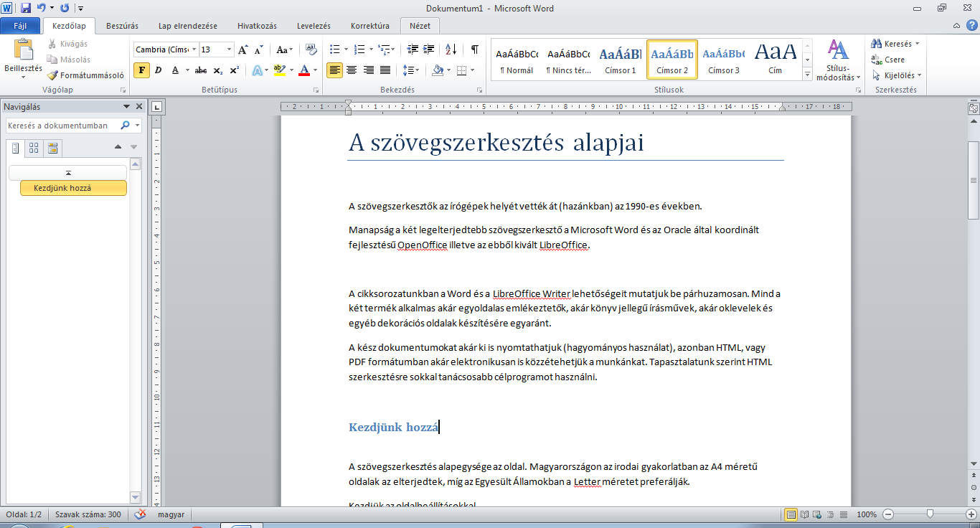Apply superscript formatting
This screenshot has height=528, width=980.
click(x=235, y=70)
